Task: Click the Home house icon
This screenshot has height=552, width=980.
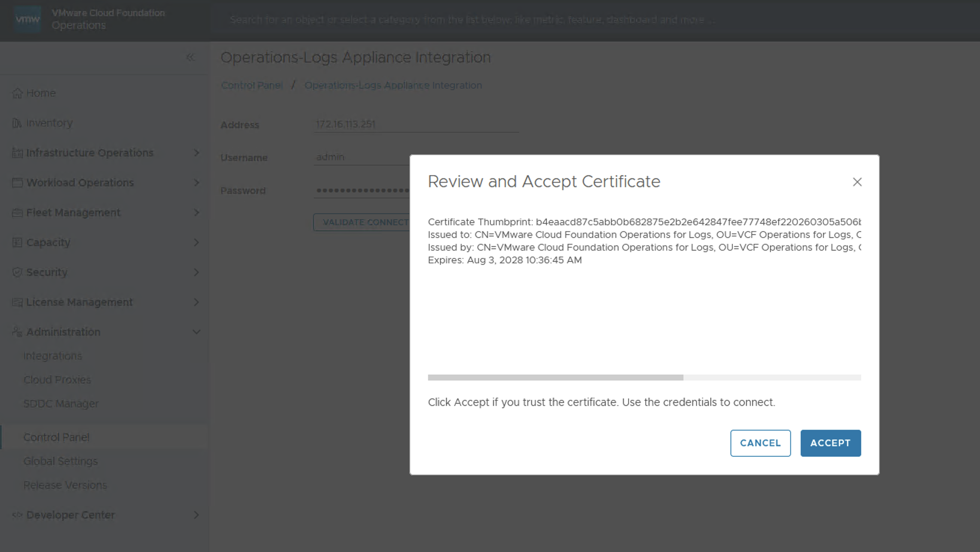Action: point(17,93)
